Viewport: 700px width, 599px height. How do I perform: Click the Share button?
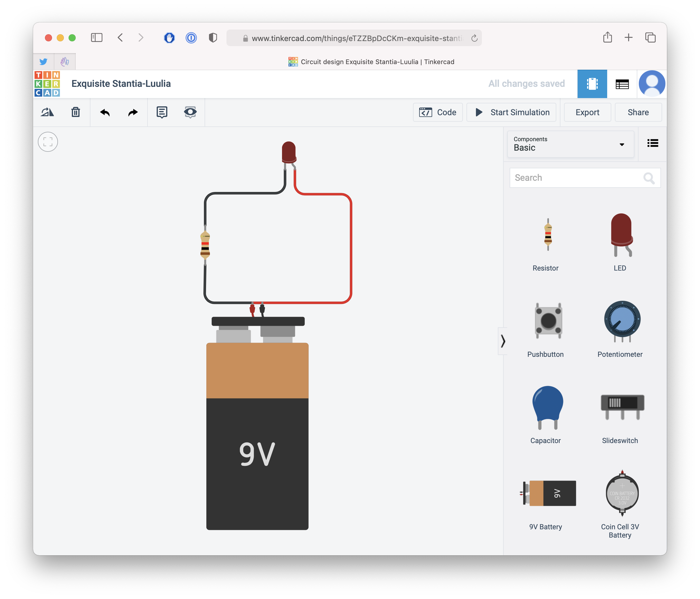[x=638, y=113]
